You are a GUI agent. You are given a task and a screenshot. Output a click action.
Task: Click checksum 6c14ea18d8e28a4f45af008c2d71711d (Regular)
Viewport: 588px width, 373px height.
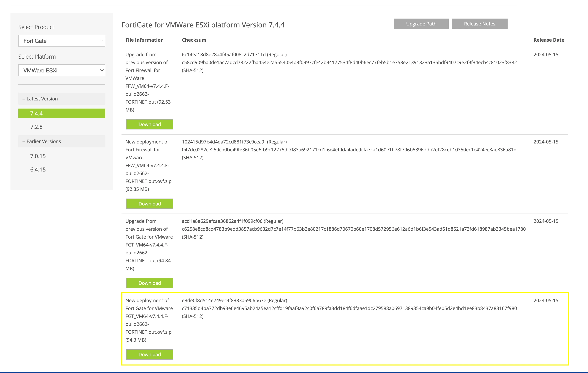point(234,55)
